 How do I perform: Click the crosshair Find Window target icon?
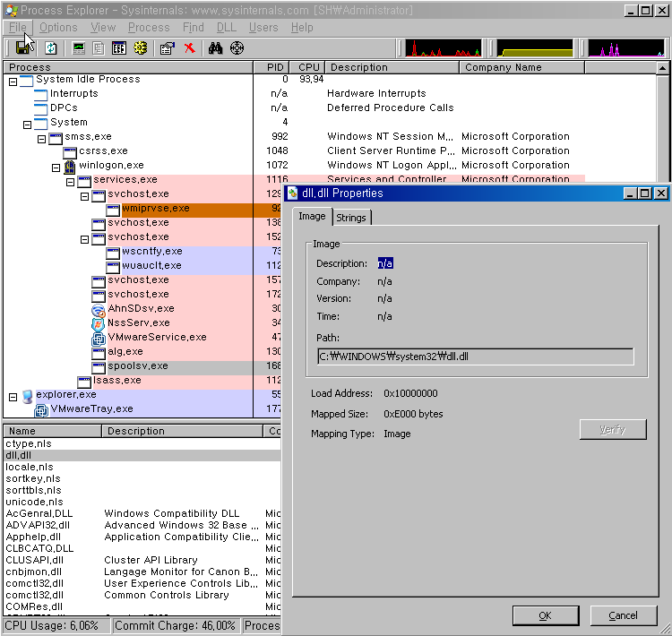[x=237, y=48]
